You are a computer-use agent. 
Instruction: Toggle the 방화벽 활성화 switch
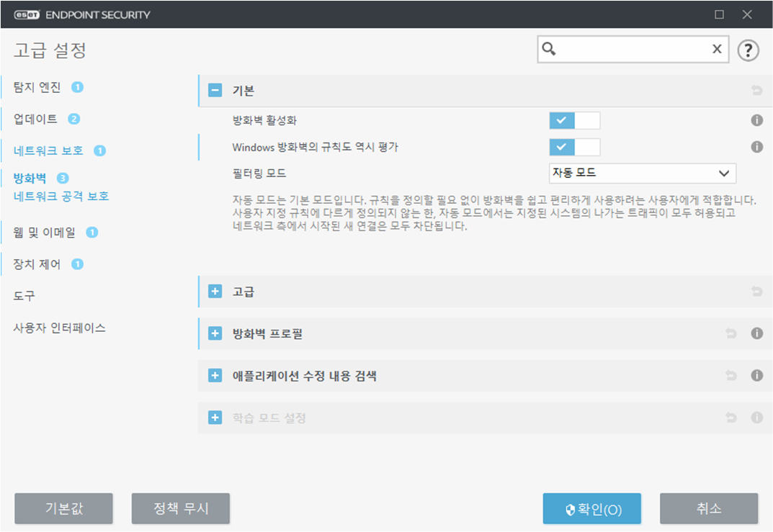[x=574, y=121]
